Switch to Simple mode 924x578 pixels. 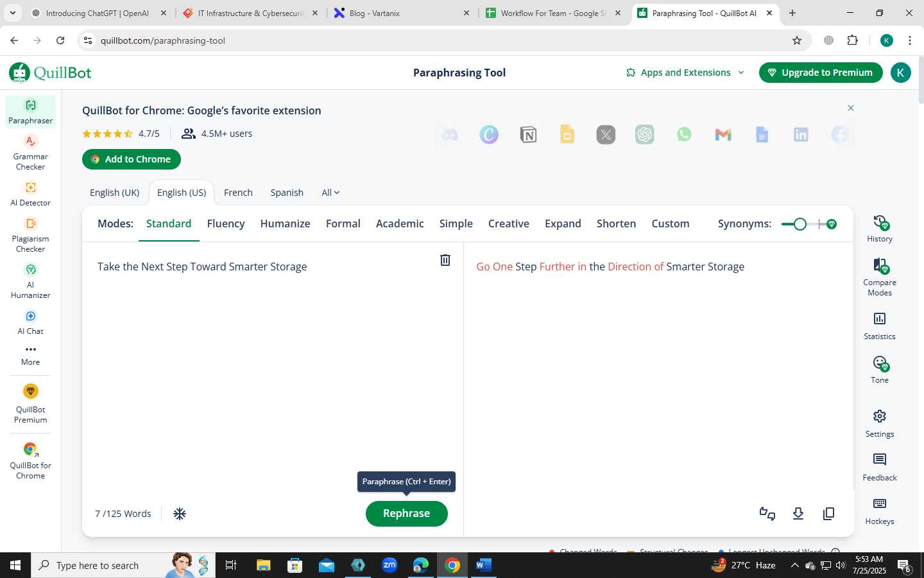pyautogui.click(x=456, y=223)
